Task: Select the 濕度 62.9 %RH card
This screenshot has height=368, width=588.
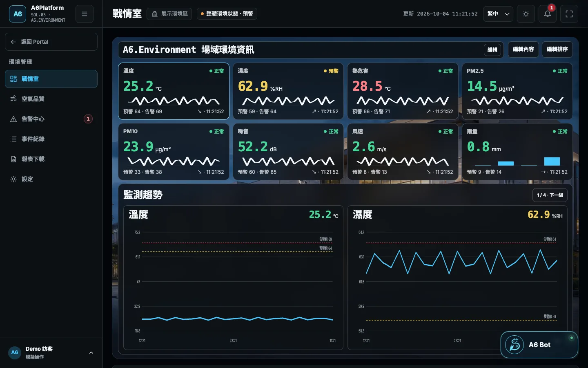Action: (x=288, y=91)
